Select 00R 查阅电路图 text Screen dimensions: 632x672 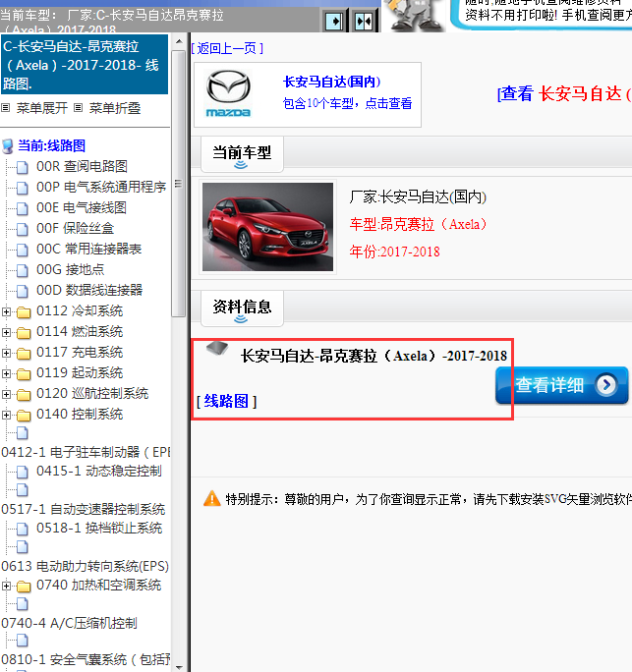coord(82,166)
